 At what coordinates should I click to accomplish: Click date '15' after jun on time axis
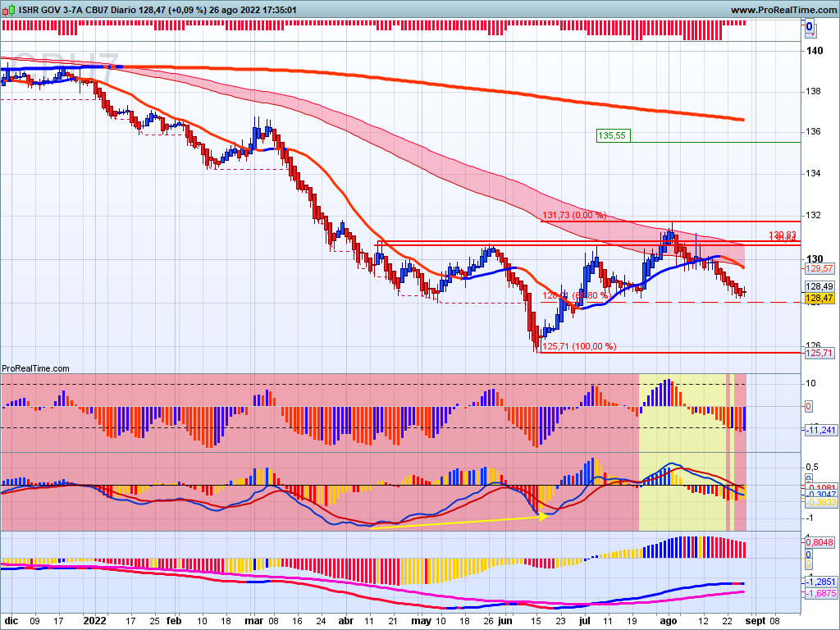[536, 621]
